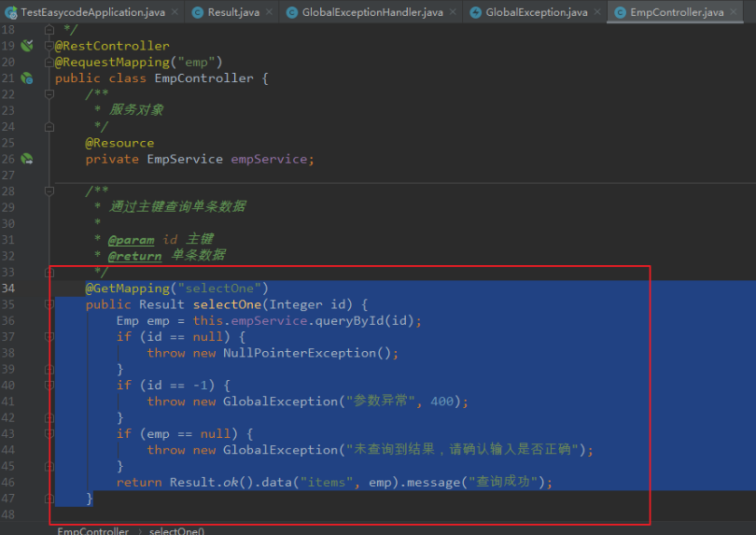Image resolution: width=756 pixels, height=535 pixels.
Task: Close the EmpController.java tab
Action: tap(733, 11)
